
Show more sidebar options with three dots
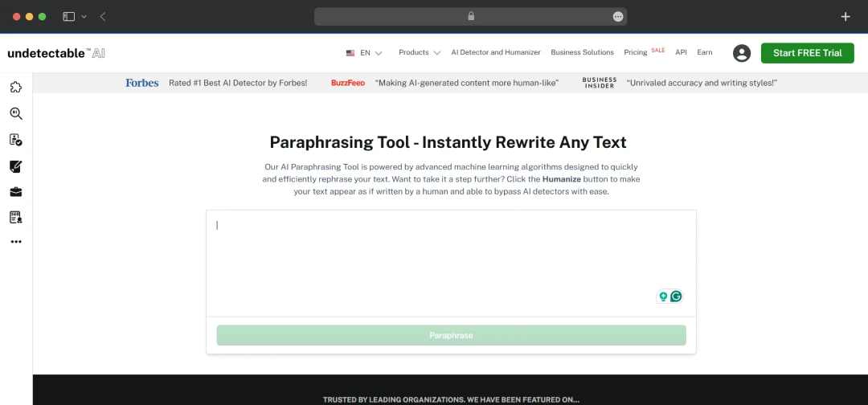point(16,242)
